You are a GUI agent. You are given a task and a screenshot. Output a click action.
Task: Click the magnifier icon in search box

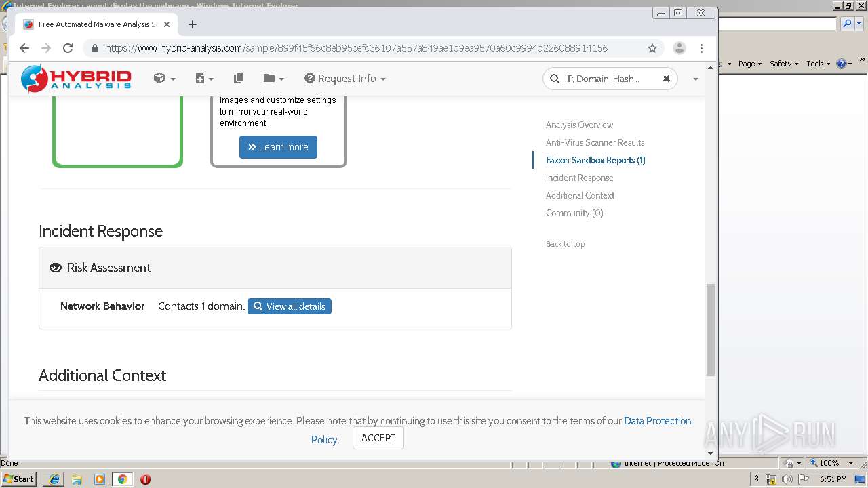tap(554, 79)
